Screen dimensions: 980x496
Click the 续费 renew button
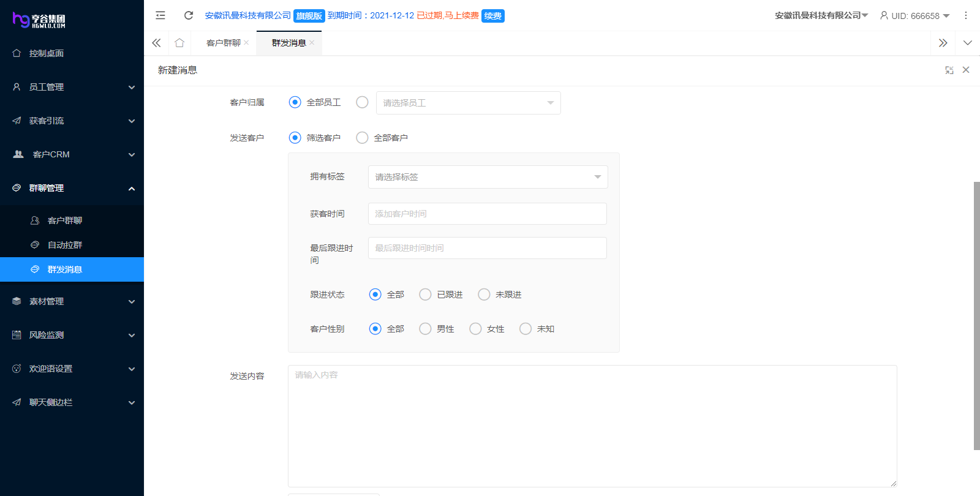click(x=492, y=16)
